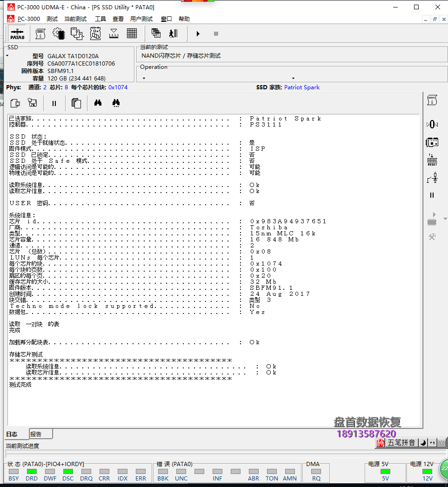Click the document-with-gear log toolbar icon
The height and width of the screenshot is (487, 448).
15,103
